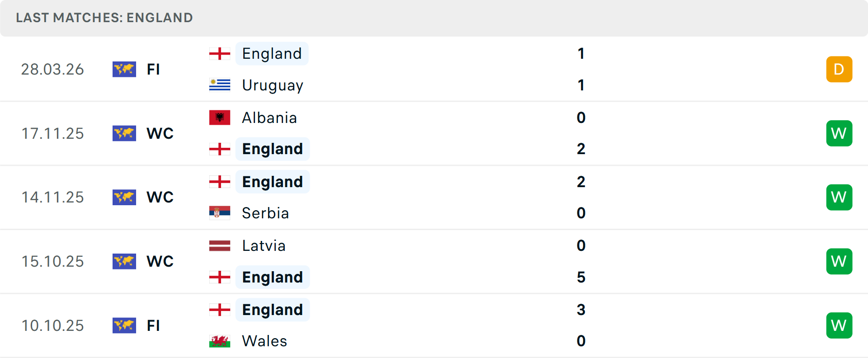Open the win badge for Albania match
Image resolution: width=868 pixels, height=358 pixels.
point(839,133)
